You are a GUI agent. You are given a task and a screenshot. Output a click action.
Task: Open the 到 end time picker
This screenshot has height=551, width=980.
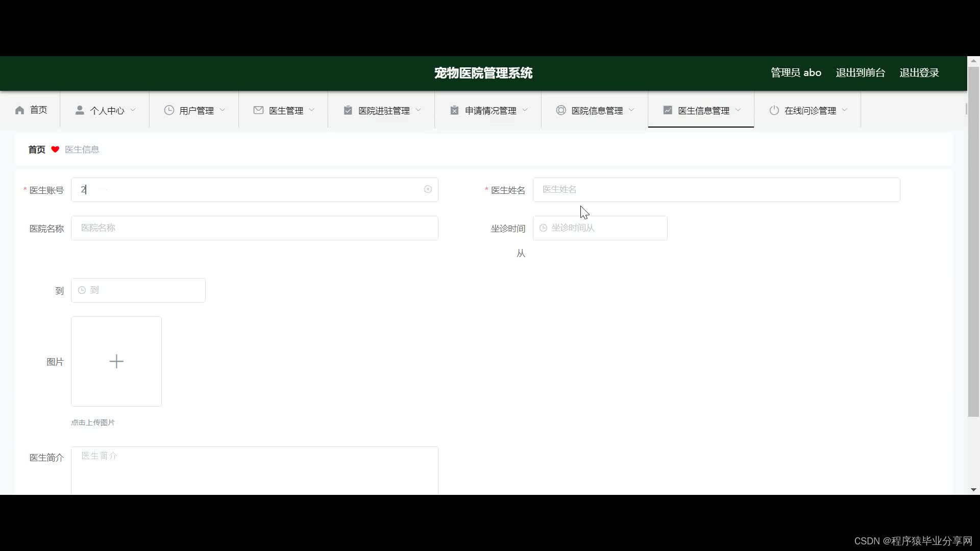pyautogui.click(x=138, y=290)
